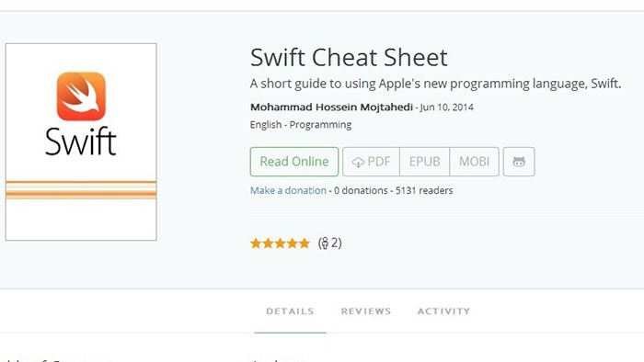This screenshot has height=362, width=644.
Task: Switch to the Details tab
Action: [x=290, y=311]
